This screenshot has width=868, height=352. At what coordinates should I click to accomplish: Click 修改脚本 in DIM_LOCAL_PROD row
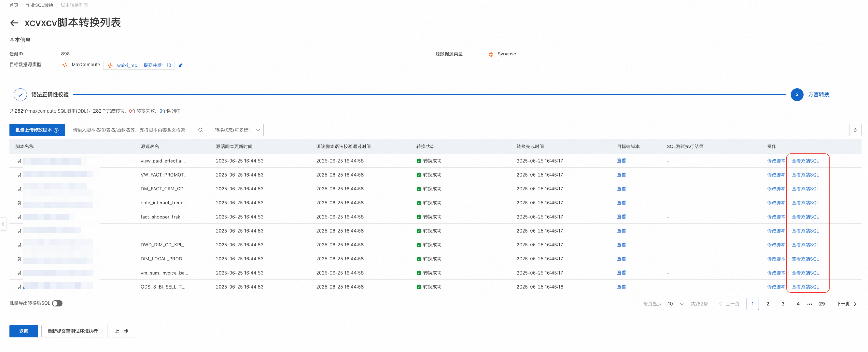(776, 259)
